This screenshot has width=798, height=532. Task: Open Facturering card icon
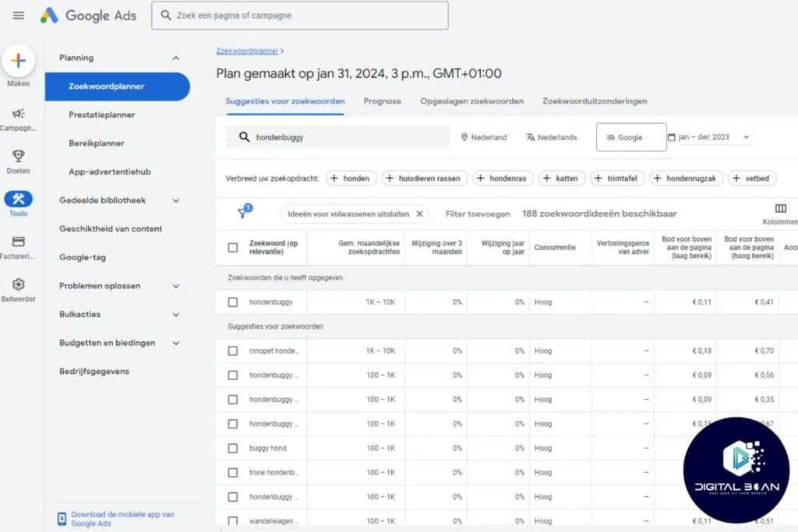click(x=19, y=241)
